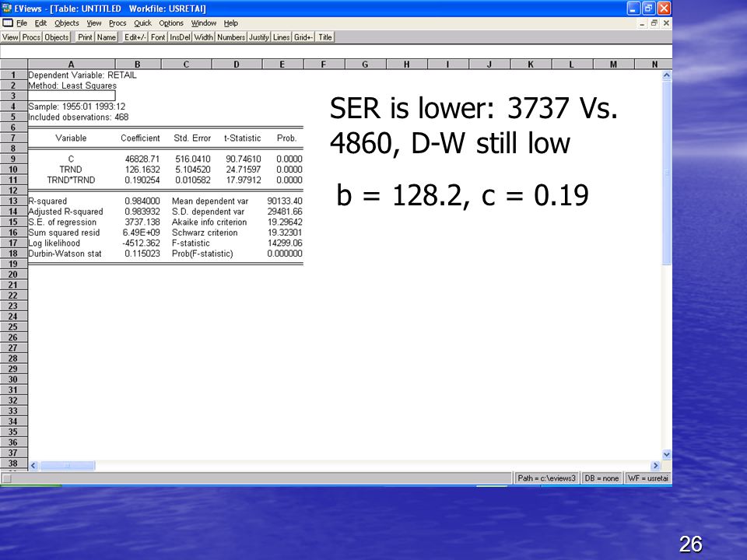This screenshot has width=747, height=560.
Task: Click the S.E. of regression value 3737.138
Action: coord(142,222)
